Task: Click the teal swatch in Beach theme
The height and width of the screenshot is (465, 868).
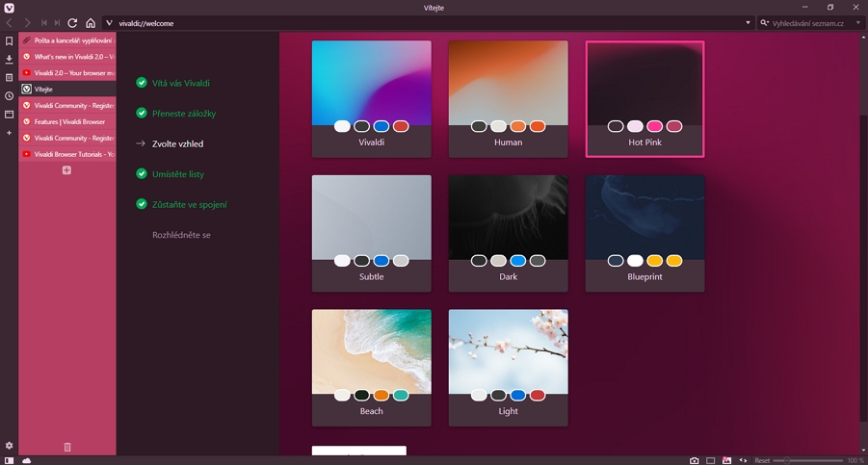Action: click(401, 395)
